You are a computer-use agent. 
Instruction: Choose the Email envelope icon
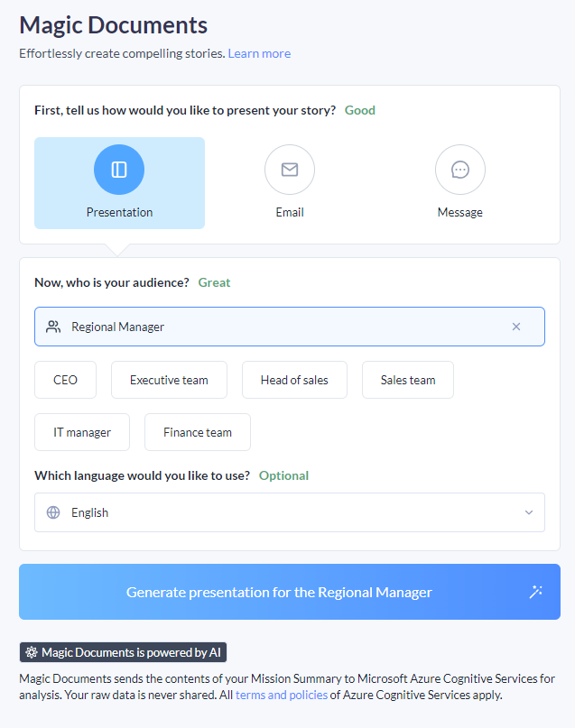pos(290,170)
